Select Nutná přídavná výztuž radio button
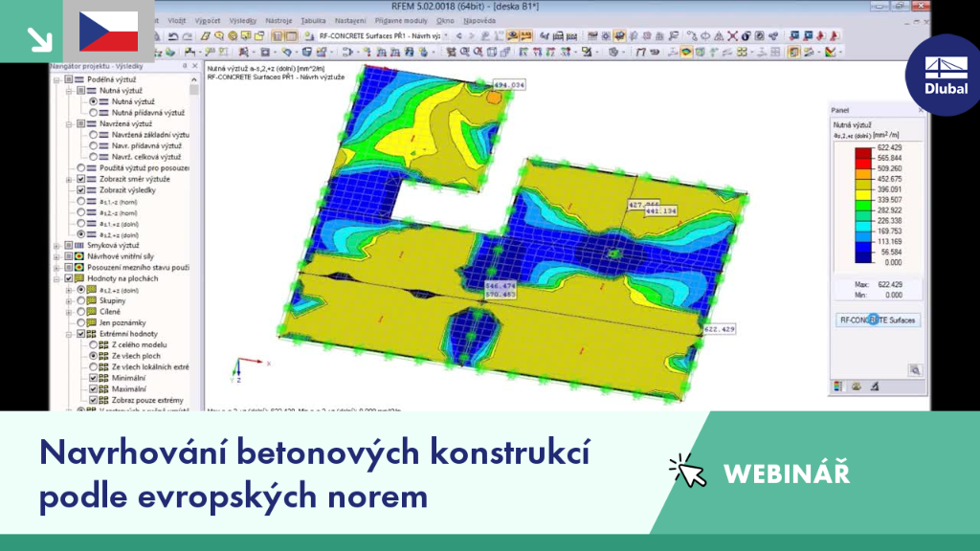Viewport: 980px width, 551px height. click(x=93, y=113)
